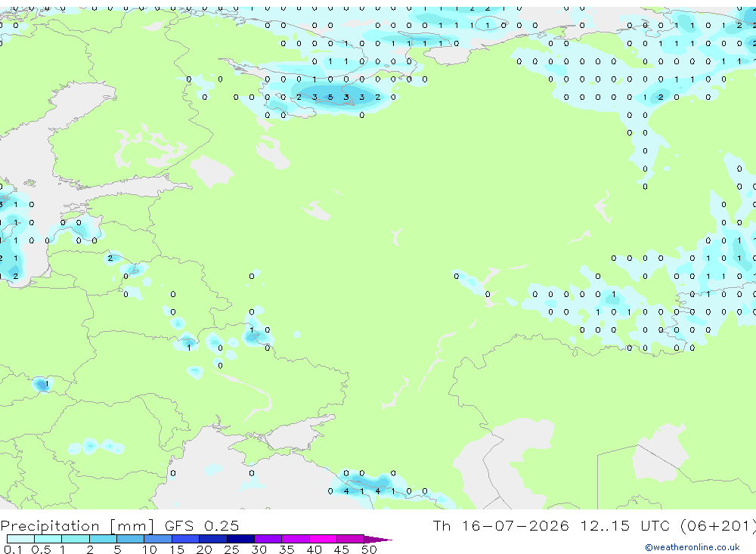The width and height of the screenshot is (756, 554).
Task: Click the legend label "20"
Action: (204, 549)
